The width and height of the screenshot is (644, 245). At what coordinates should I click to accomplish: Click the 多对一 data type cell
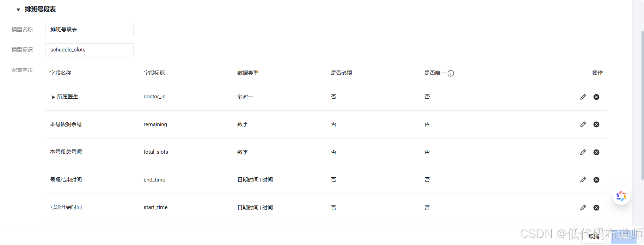pos(245,97)
